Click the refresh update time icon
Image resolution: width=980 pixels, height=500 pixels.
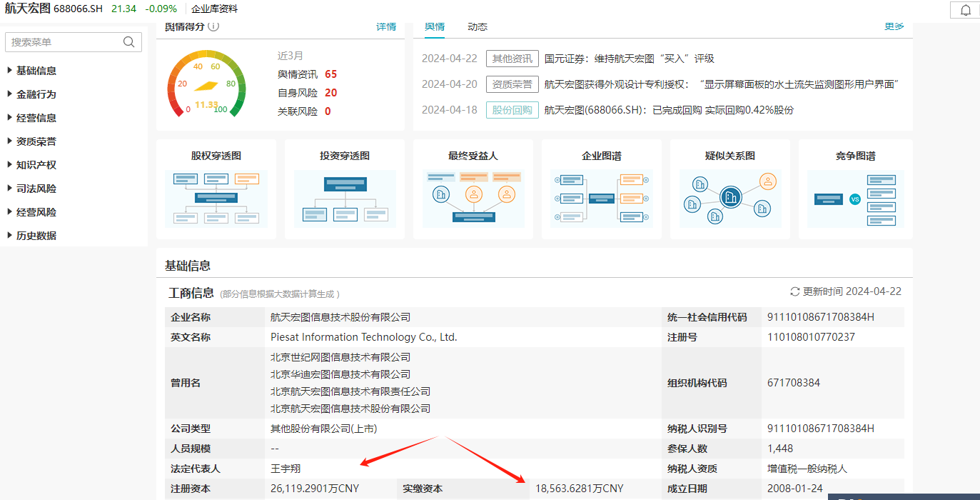(x=794, y=292)
